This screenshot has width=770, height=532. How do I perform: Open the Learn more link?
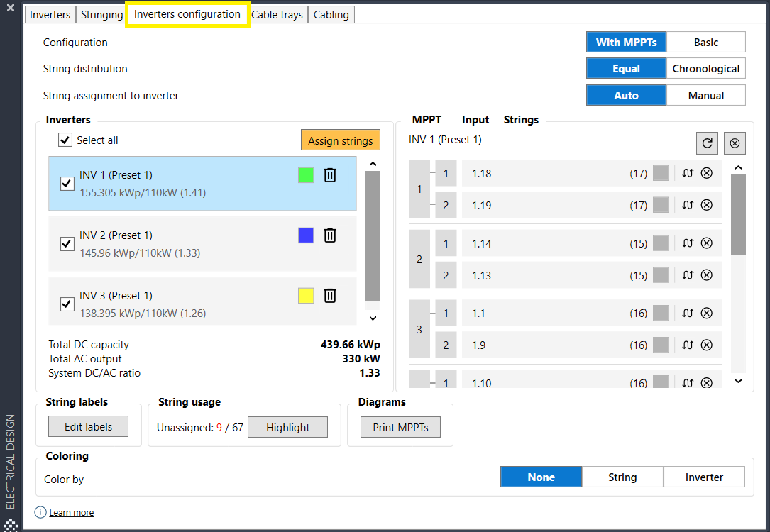coord(71,512)
